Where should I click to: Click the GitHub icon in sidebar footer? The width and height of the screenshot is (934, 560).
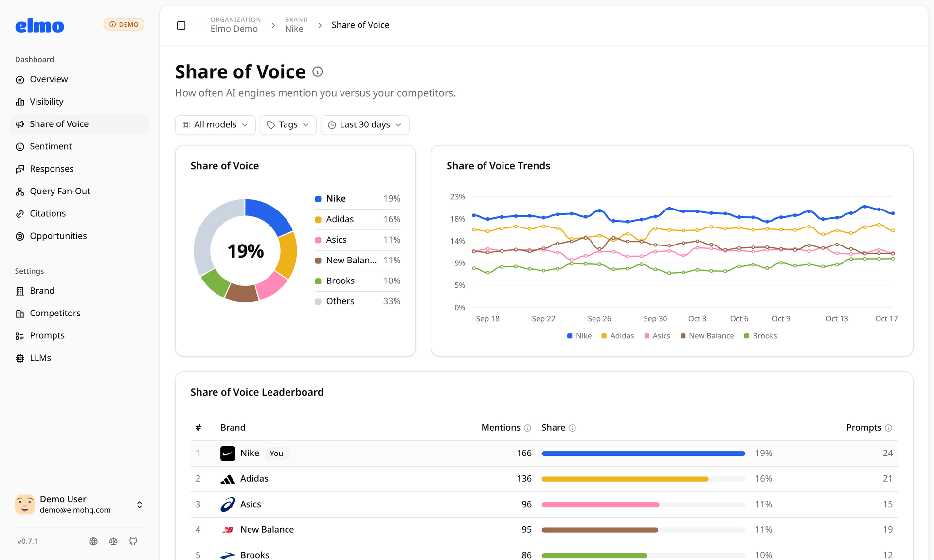click(x=133, y=541)
